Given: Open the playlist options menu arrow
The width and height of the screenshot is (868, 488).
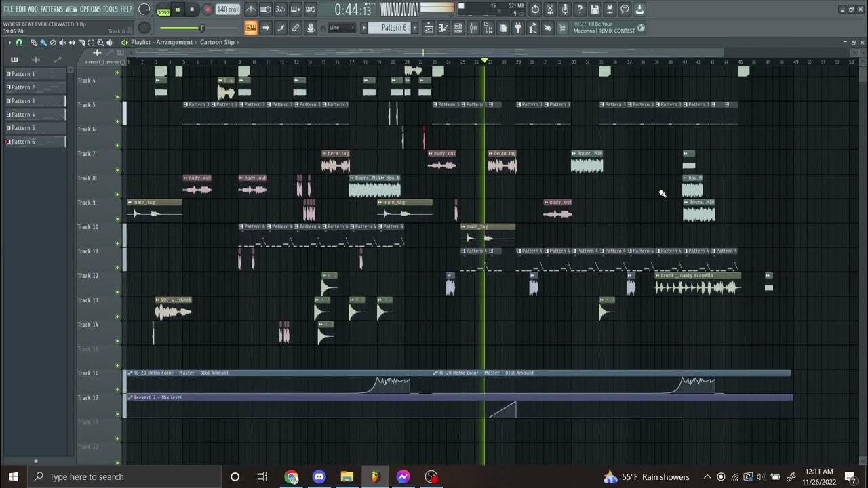Looking at the screenshot, I should pos(9,43).
